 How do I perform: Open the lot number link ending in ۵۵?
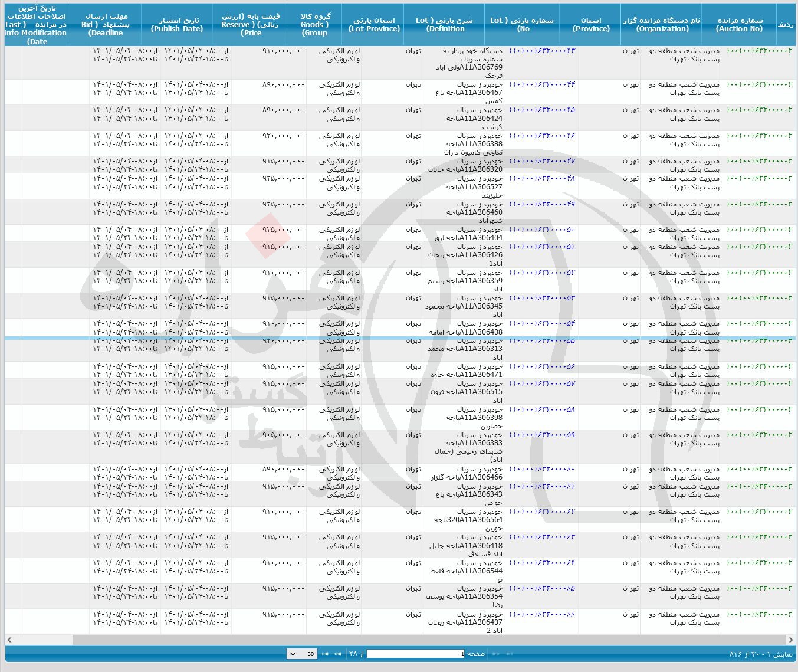(541, 342)
